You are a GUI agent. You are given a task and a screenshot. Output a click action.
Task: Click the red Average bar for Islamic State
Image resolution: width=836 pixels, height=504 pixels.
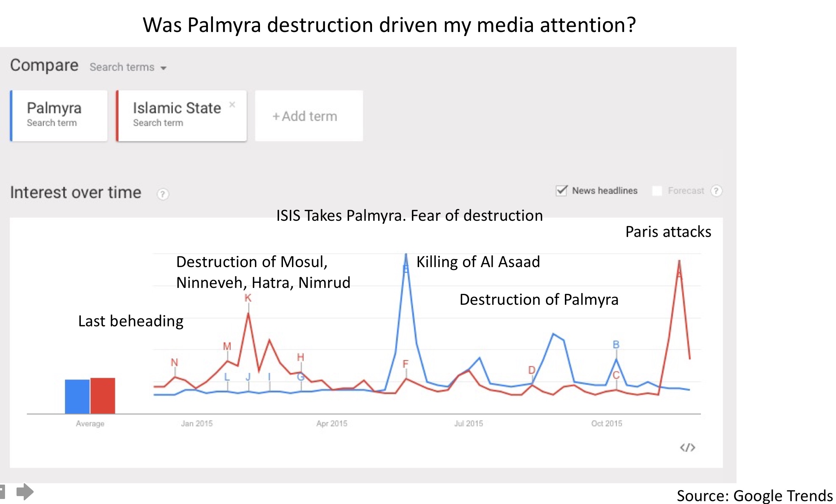coord(103,396)
